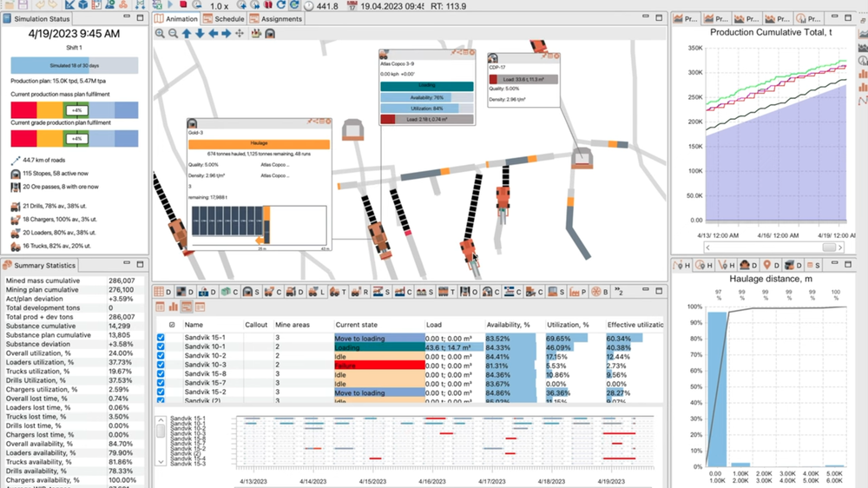Toggle the Sandvik 15-7 checkbox
Image resolution: width=868 pixels, height=488 pixels.
click(161, 383)
